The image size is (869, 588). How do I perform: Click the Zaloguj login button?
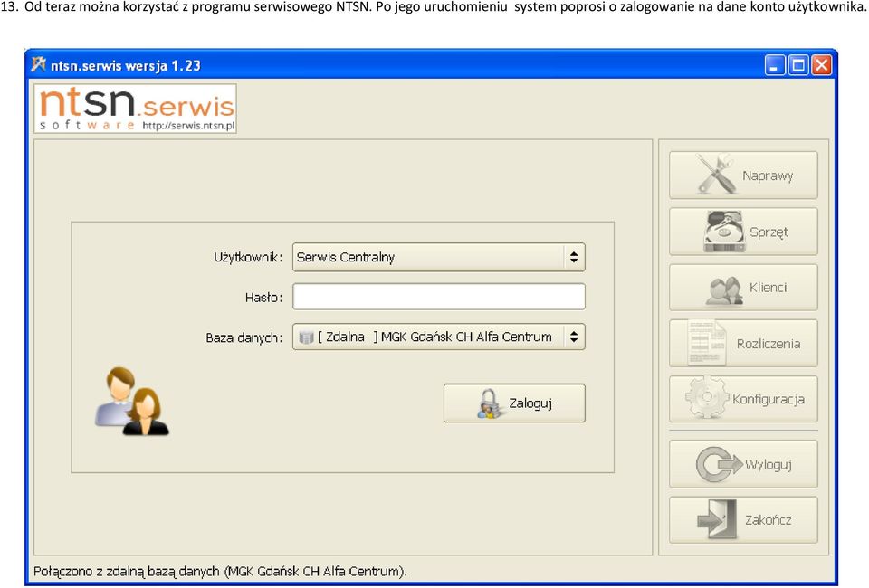(514, 403)
